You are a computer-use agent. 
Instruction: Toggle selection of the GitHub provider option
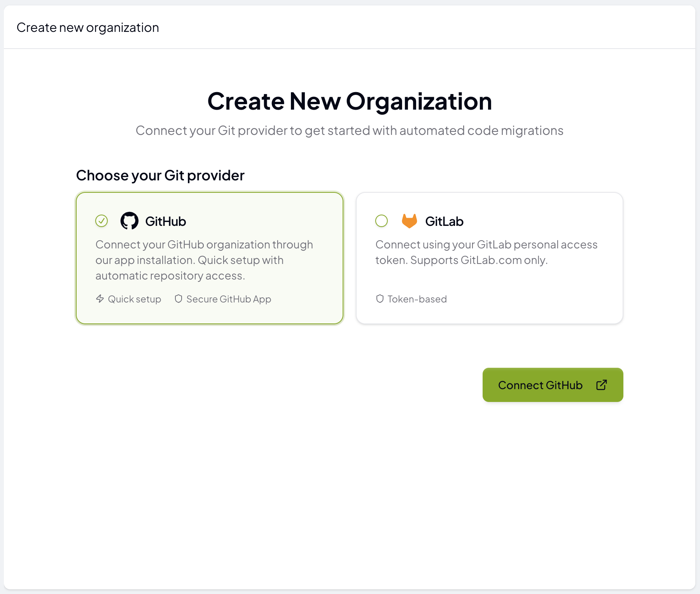(x=209, y=258)
